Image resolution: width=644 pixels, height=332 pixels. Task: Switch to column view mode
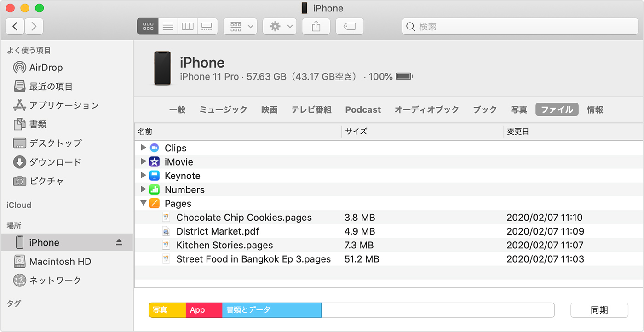[188, 26]
